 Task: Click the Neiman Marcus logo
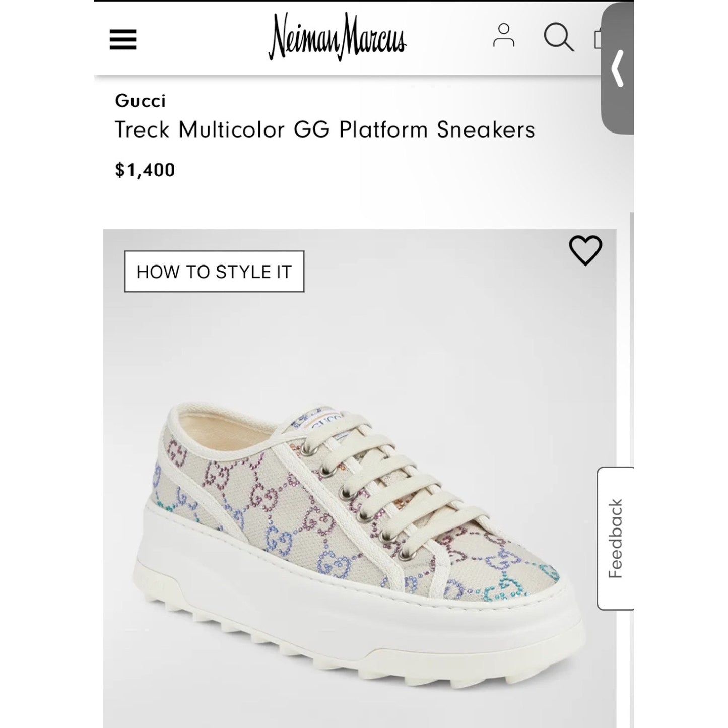[x=337, y=37]
